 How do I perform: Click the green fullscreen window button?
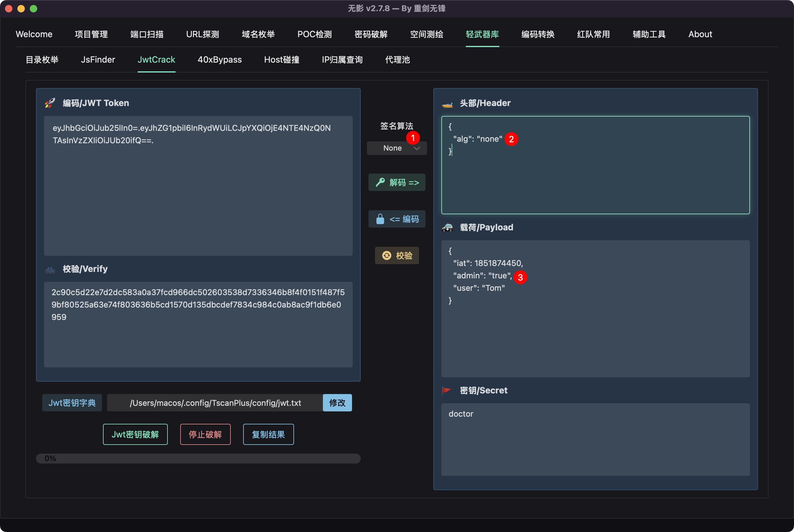[33, 8]
